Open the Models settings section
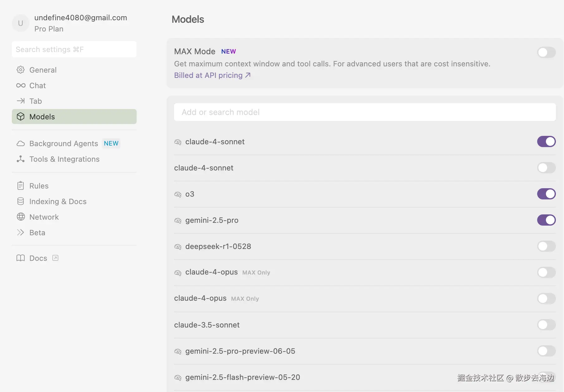 pos(74,117)
